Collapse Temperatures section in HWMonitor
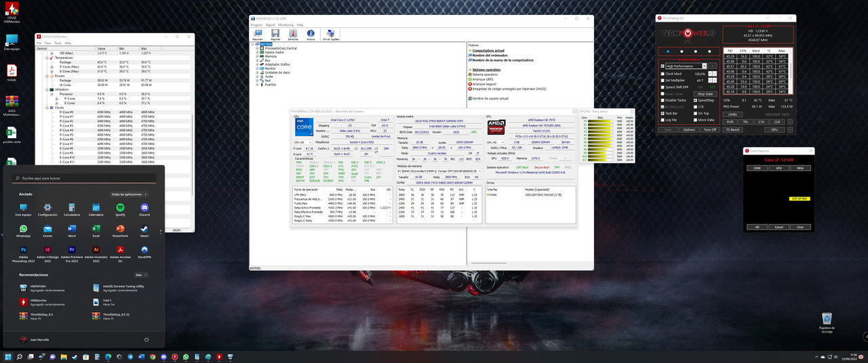This screenshot has width=868, height=363. [47, 58]
